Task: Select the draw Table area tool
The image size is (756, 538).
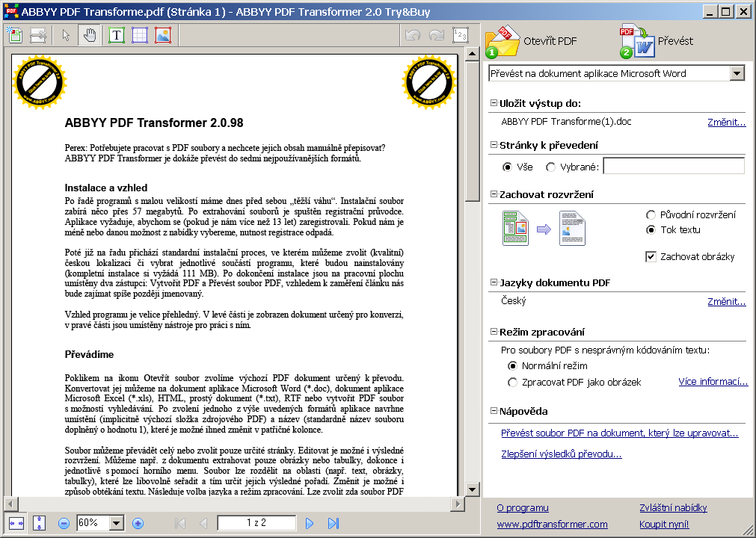Action: click(x=140, y=35)
